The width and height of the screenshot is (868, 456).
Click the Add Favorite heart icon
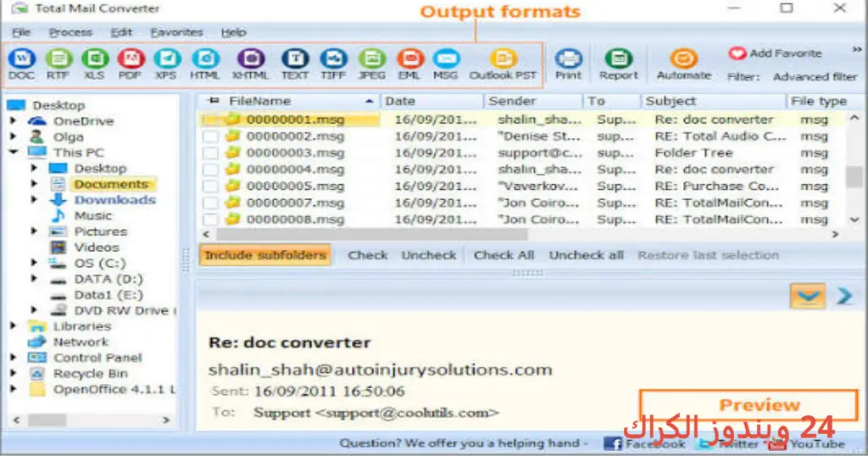click(737, 53)
